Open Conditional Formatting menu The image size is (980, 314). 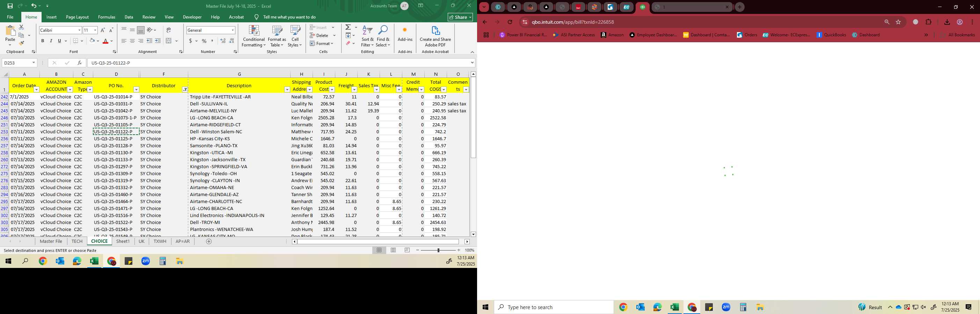[254, 37]
